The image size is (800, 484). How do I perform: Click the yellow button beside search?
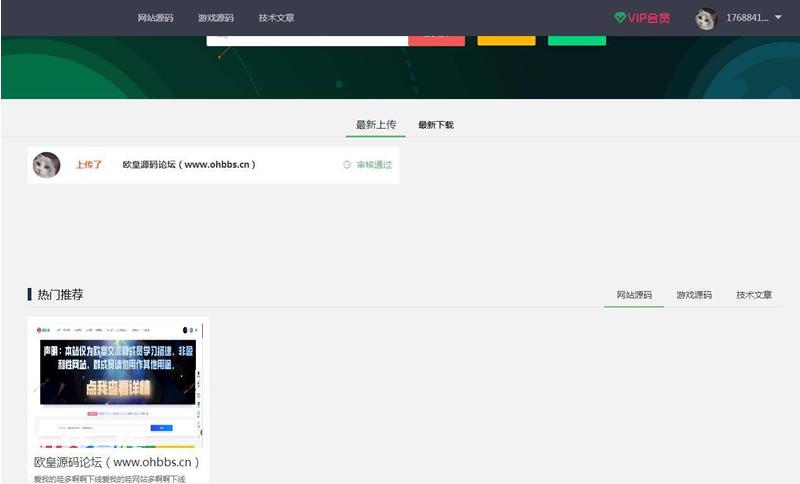507,40
